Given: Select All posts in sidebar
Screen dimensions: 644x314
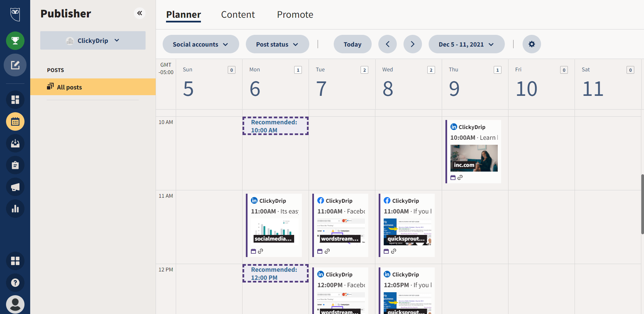Looking at the screenshot, I should [x=93, y=87].
